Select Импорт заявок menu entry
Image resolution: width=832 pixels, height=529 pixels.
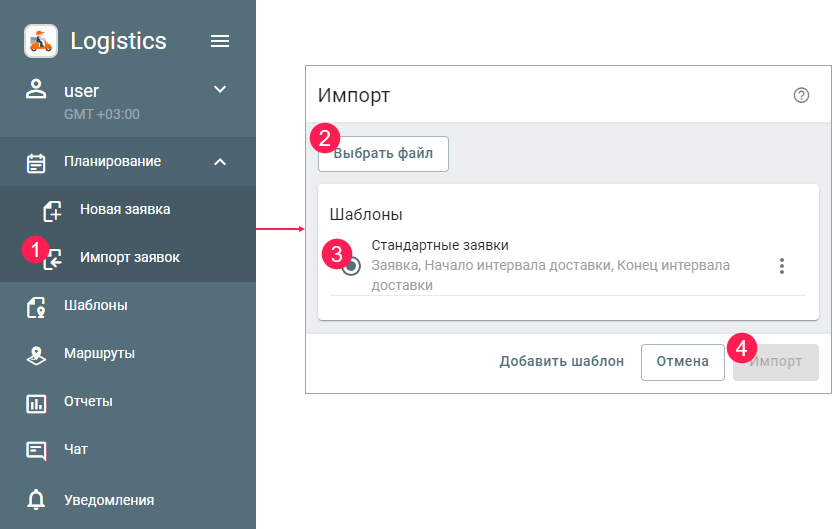tap(128, 257)
